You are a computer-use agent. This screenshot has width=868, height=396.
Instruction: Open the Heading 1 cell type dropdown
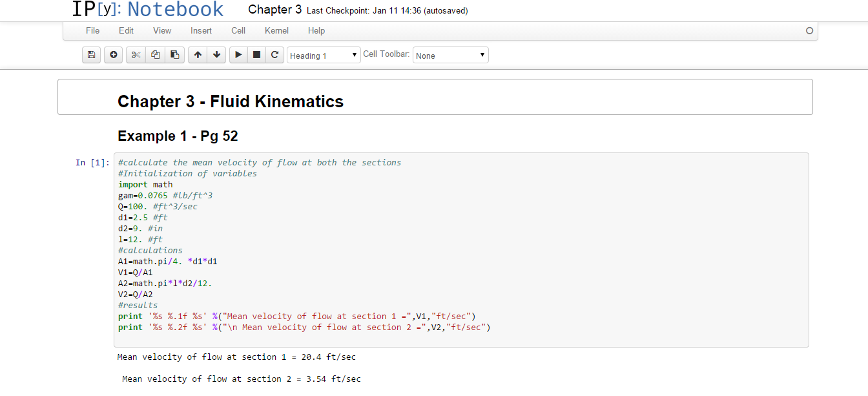pos(324,56)
